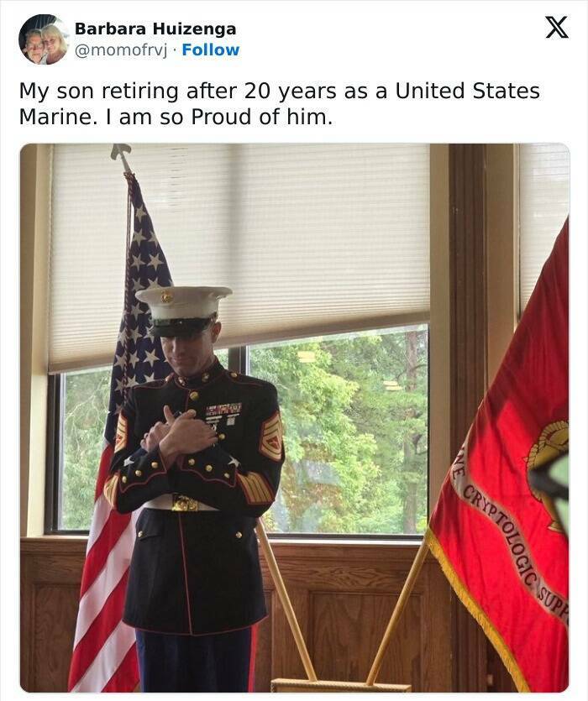The image size is (588, 701).
Task: Open the attached Marine retirement photo
Action: tap(295, 417)
